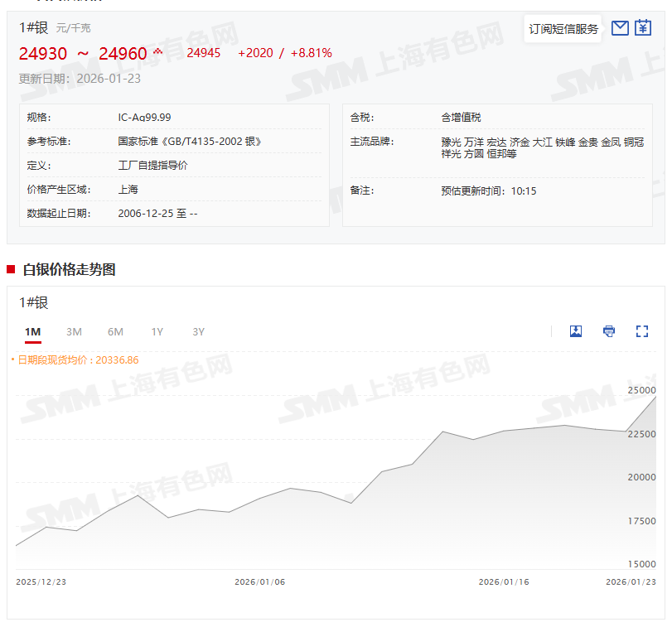Show the 3Y price trend
Screen dimensions: 672x627
point(198,332)
